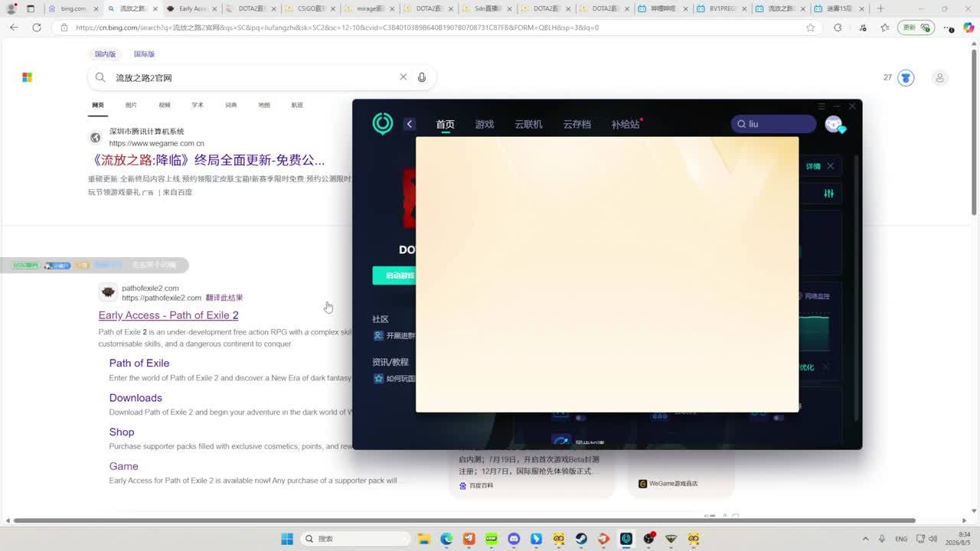Switch to the 国际版 Bing tab
980x551 pixels.
(x=144, y=54)
